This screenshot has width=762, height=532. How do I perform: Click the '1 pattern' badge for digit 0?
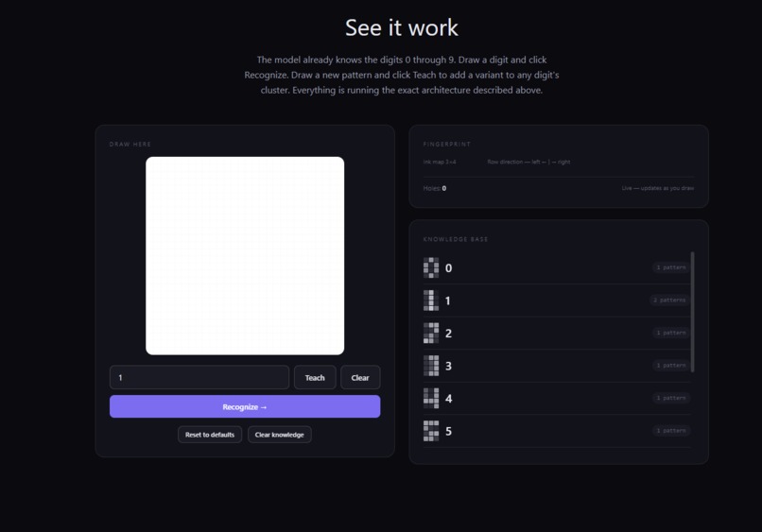[671, 267]
